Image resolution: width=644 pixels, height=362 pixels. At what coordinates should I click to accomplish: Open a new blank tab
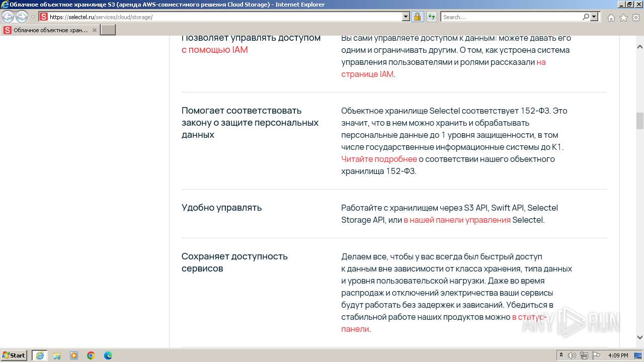(108, 30)
